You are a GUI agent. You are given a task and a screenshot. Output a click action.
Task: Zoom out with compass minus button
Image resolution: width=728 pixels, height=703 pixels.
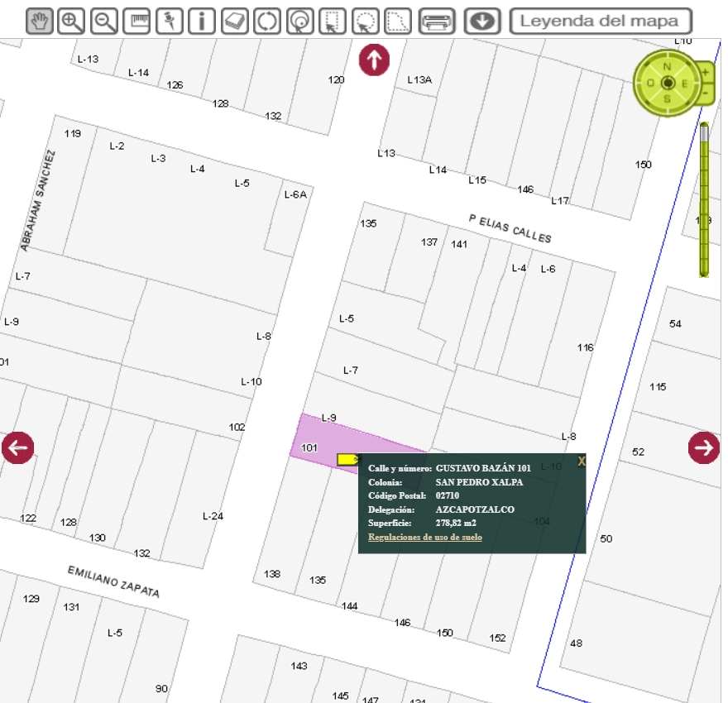point(706,93)
